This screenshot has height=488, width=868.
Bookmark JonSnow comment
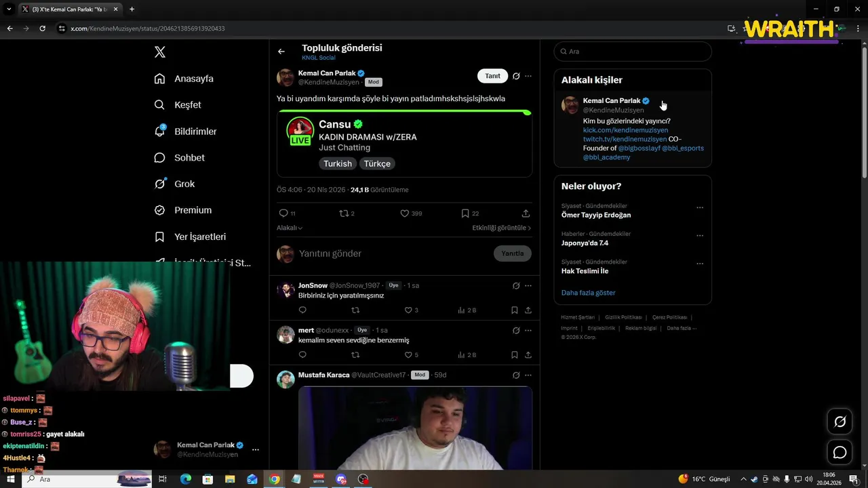point(515,310)
